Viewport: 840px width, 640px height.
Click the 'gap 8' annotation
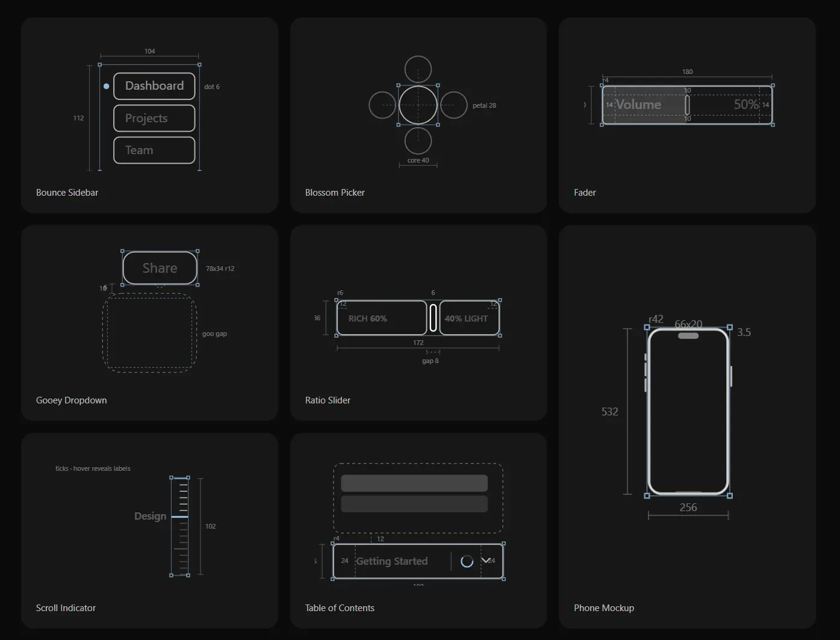tap(430, 361)
